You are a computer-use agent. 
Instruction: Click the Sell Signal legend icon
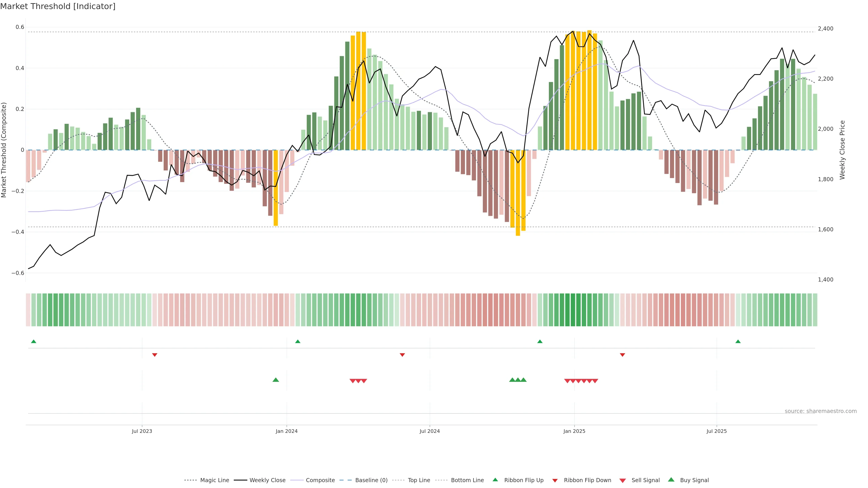[622, 481]
